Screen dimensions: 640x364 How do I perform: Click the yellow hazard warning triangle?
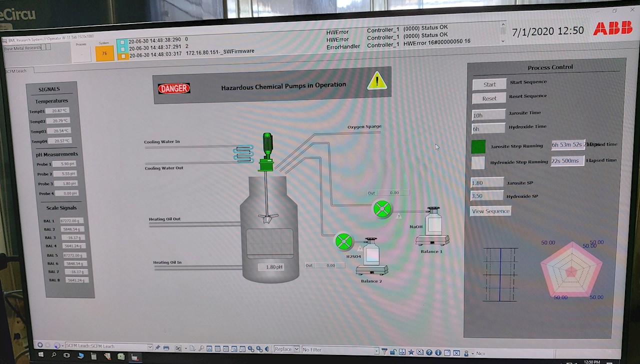click(x=376, y=81)
